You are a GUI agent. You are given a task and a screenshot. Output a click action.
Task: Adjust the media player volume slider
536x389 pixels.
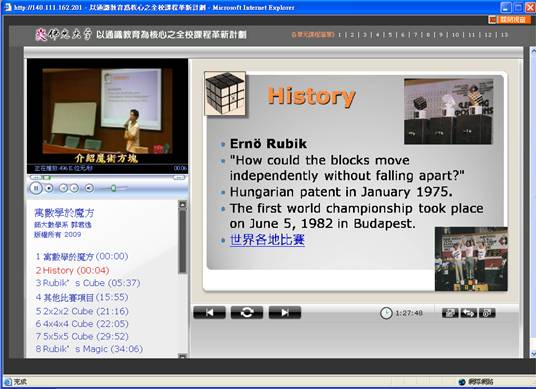pyautogui.click(x=113, y=188)
